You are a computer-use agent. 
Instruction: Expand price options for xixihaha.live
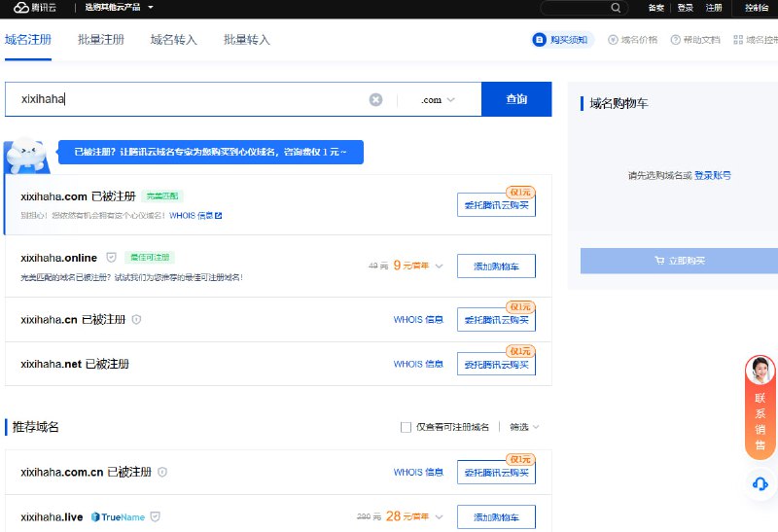click(440, 517)
